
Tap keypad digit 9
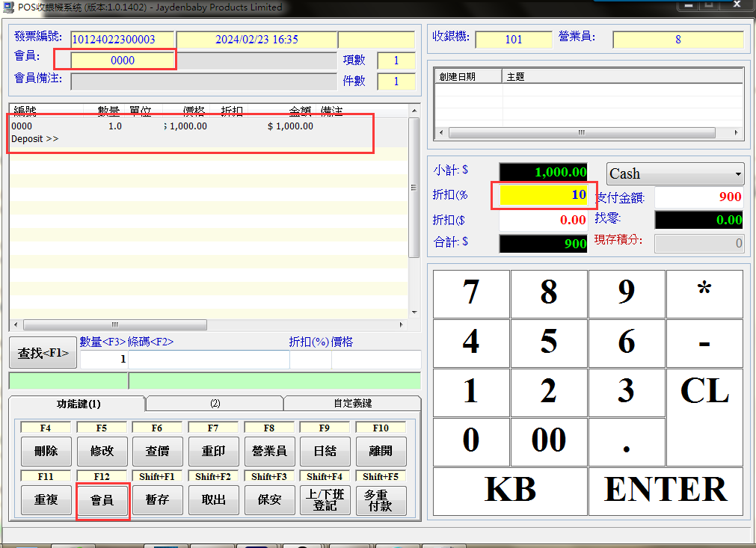point(627,294)
